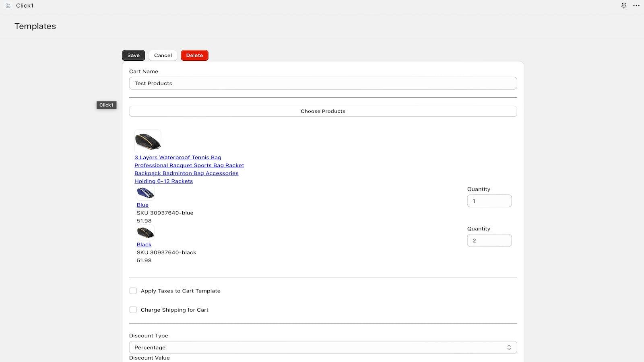Click the Blue variant thumbnail image
The image size is (644, 362).
[145, 193]
